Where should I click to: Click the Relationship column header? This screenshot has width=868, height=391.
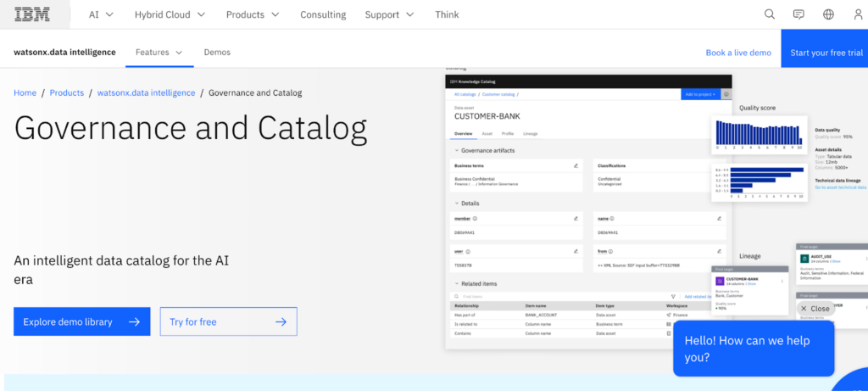tap(467, 305)
